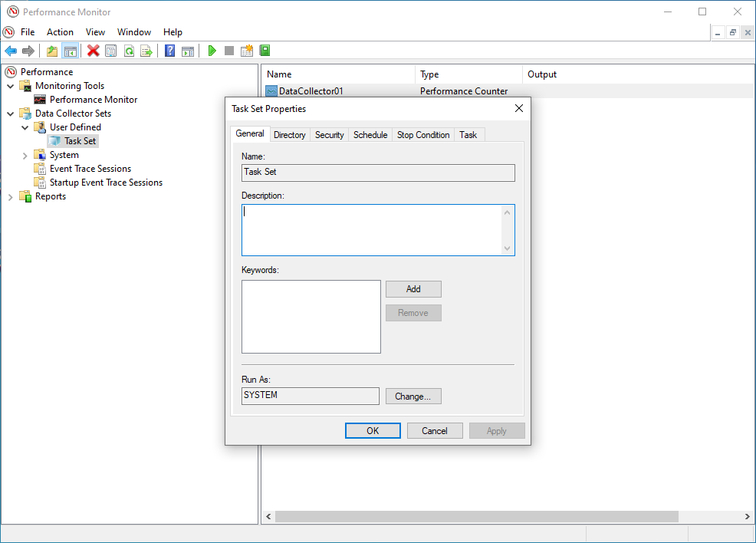Switch to the Schedule tab
756x543 pixels.
click(x=370, y=134)
